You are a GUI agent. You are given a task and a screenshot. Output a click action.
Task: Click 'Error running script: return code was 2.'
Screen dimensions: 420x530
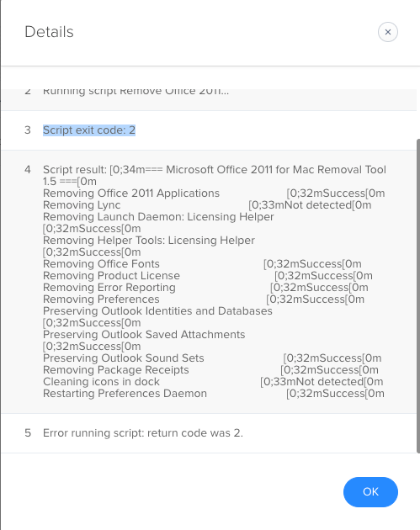click(143, 433)
